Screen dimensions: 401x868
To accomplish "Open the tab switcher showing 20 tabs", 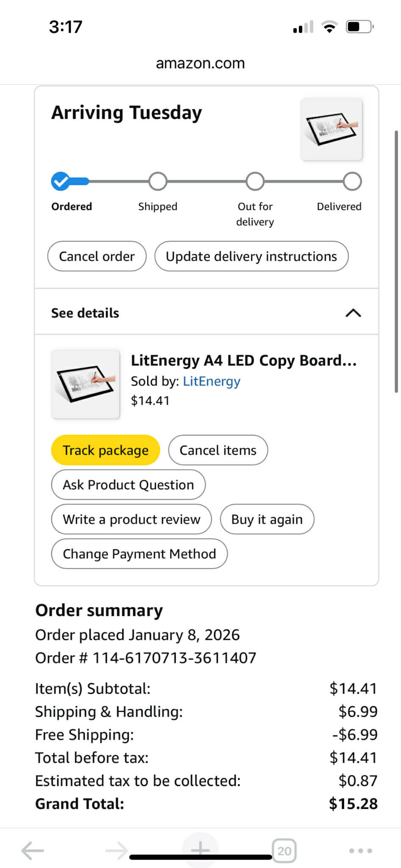I will [x=284, y=851].
